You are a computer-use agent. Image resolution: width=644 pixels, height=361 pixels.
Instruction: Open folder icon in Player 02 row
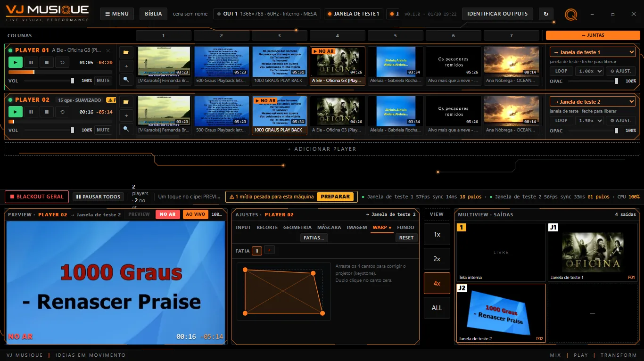tap(126, 102)
